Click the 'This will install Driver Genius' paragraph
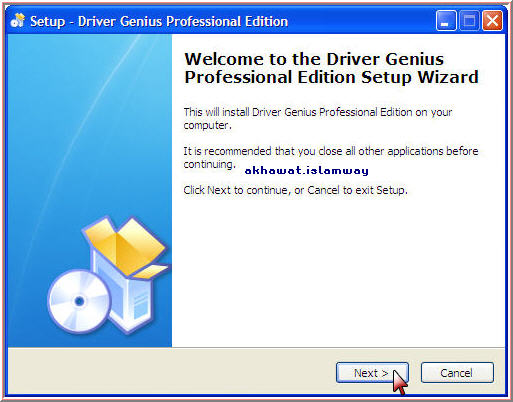 point(318,118)
